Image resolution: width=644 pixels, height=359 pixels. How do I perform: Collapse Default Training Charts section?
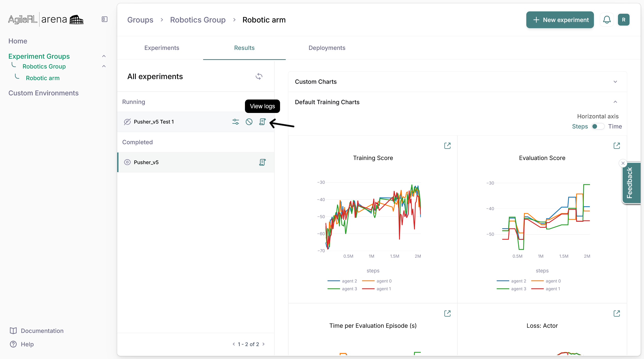coord(615,102)
